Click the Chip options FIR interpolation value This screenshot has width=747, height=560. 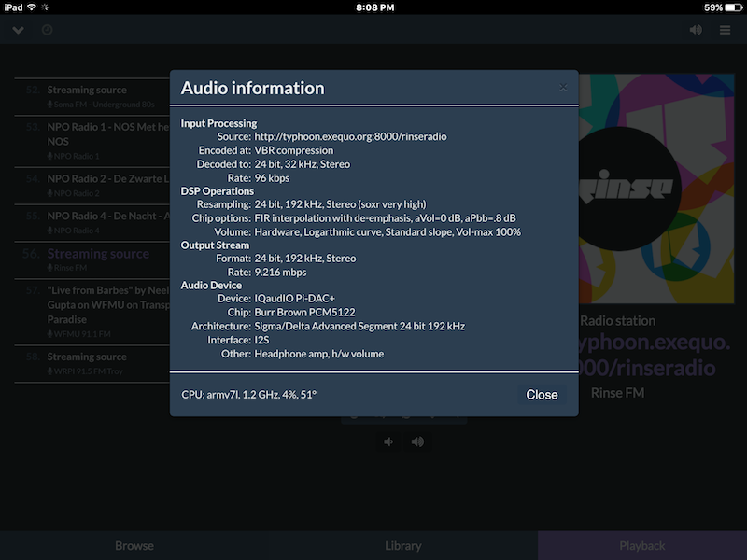click(x=385, y=218)
